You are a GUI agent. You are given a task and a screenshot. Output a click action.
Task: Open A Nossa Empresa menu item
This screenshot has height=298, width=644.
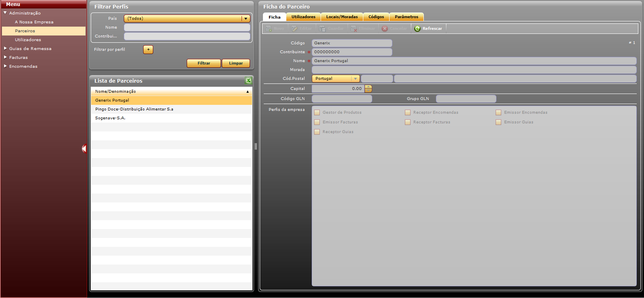tap(44, 22)
